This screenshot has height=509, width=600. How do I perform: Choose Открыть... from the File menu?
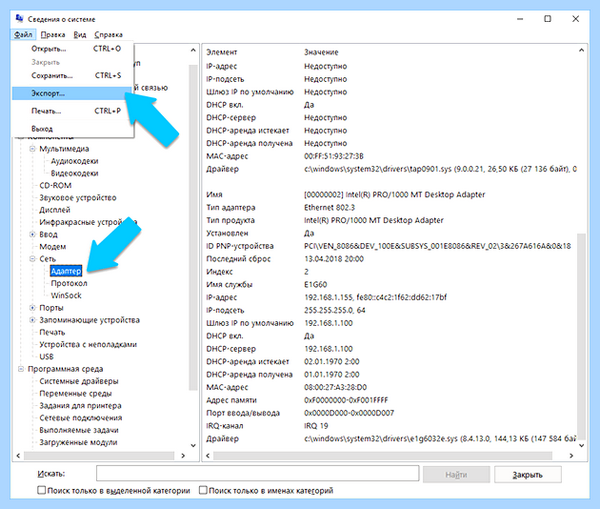tap(73, 49)
